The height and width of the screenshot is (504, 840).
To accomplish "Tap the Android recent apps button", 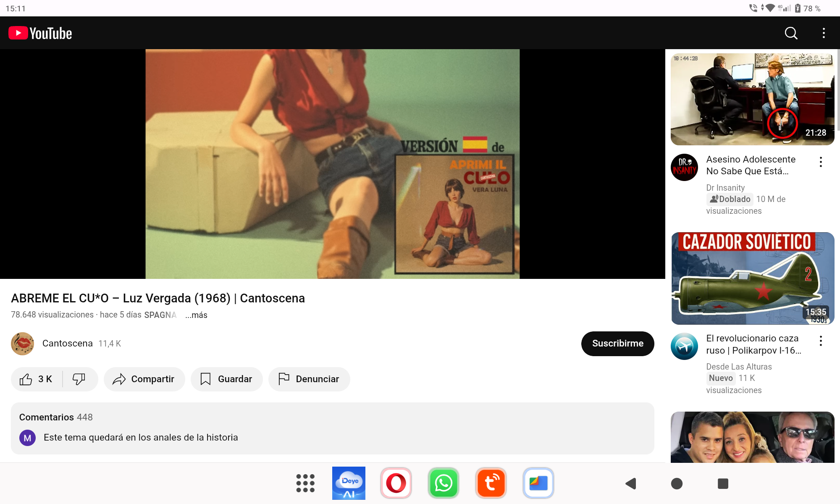I will [723, 483].
